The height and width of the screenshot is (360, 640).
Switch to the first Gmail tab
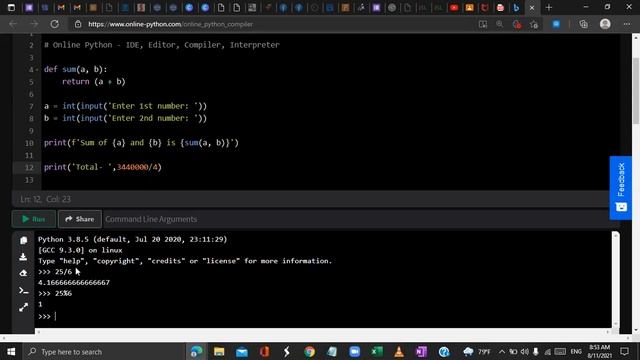click(61, 7)
